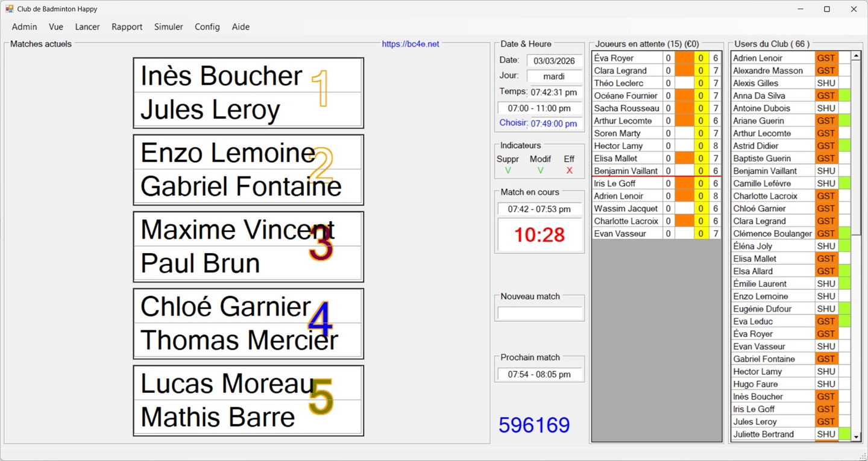Screen dimensions: 868x461
Task: Click the red X under Eff indicator
Action: click(x=568, y=170)
